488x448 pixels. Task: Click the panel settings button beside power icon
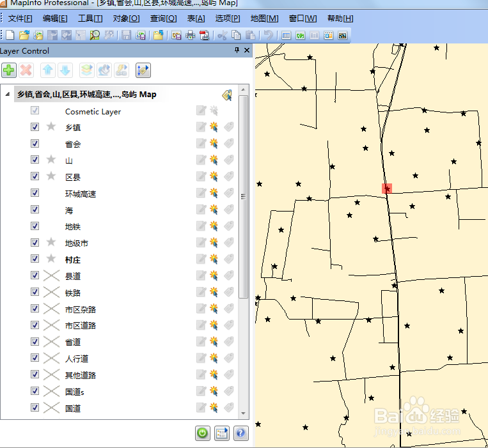[x=221, y=433]
